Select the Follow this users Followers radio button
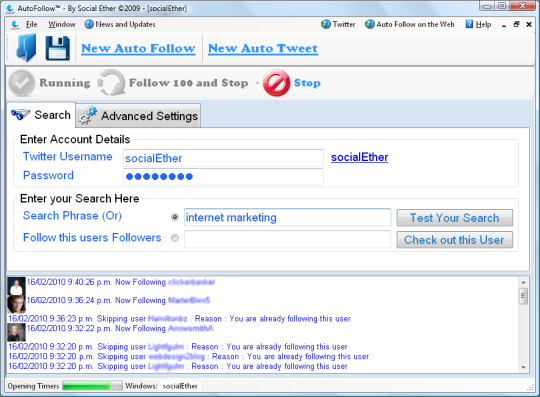 [175, 238]
